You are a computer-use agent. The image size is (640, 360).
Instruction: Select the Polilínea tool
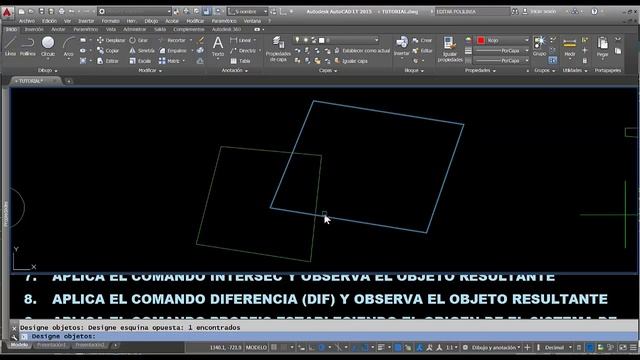28,46
